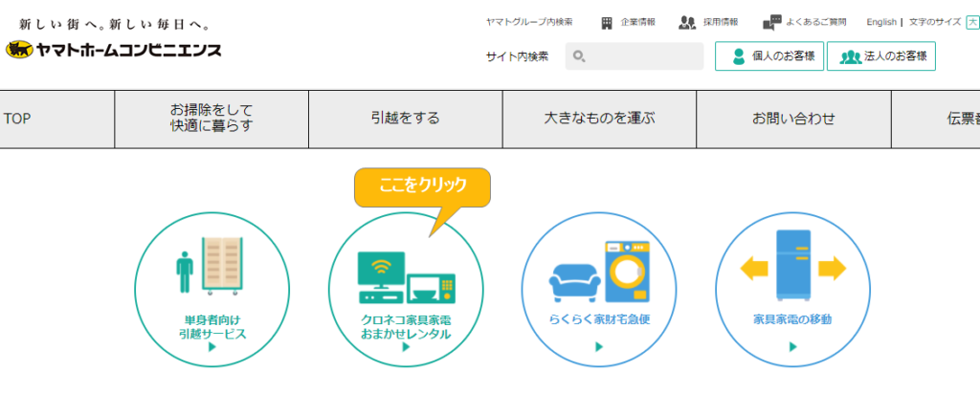Click the arrow under 単身者向け引越サービス
The image size is (980, 415).
coord(212,347)
